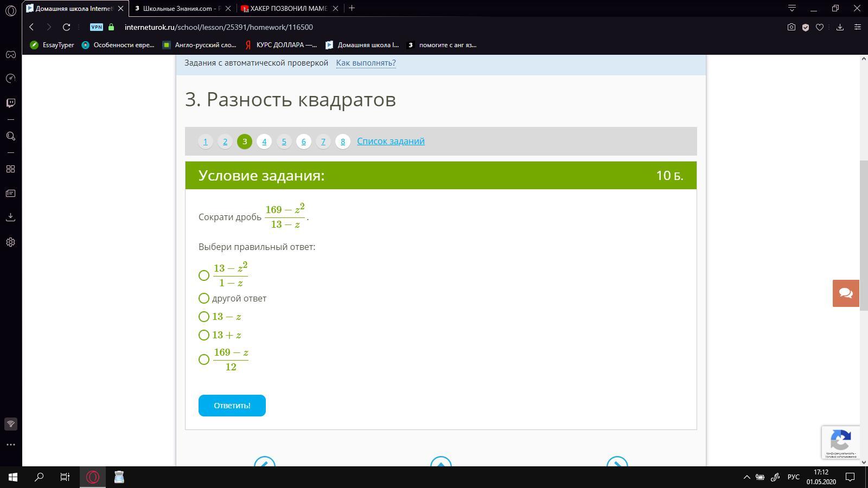Select the '13 + z' answer option
This screenshot has height=488, width=868.
[x=204, y=335]
